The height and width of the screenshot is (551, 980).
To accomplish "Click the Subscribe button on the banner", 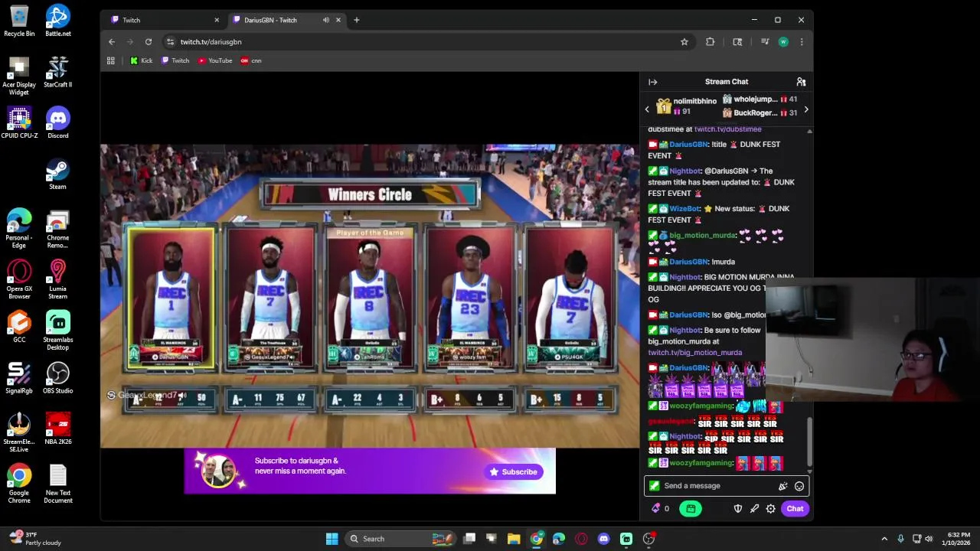I will tap(514, 472).
